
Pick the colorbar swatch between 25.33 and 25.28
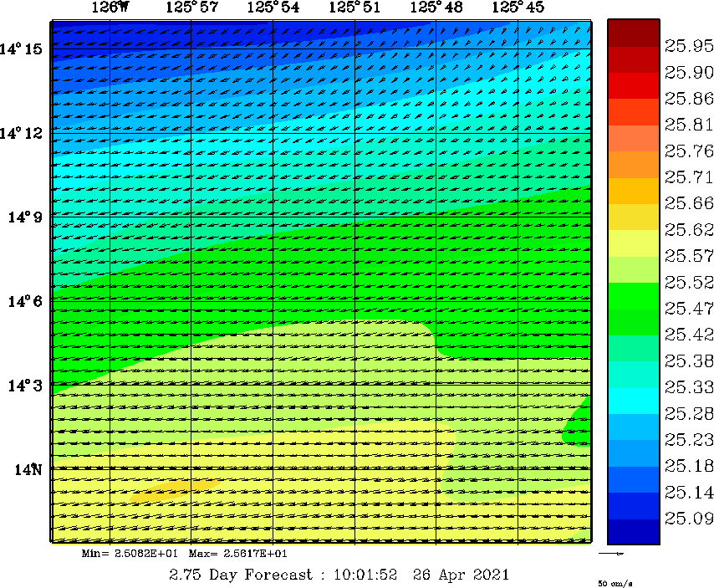point(634,401)
